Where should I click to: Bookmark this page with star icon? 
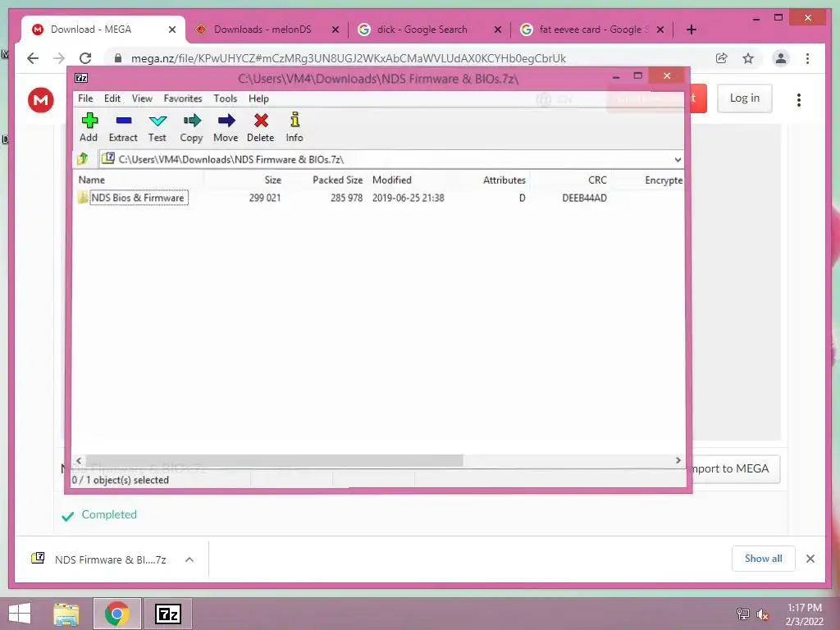tap(748, 58)
